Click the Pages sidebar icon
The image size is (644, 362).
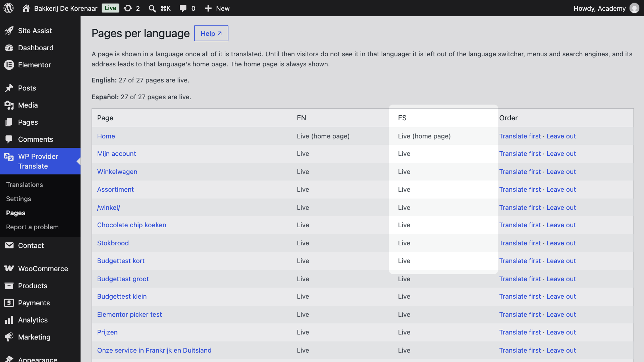(x=9, y=122)
